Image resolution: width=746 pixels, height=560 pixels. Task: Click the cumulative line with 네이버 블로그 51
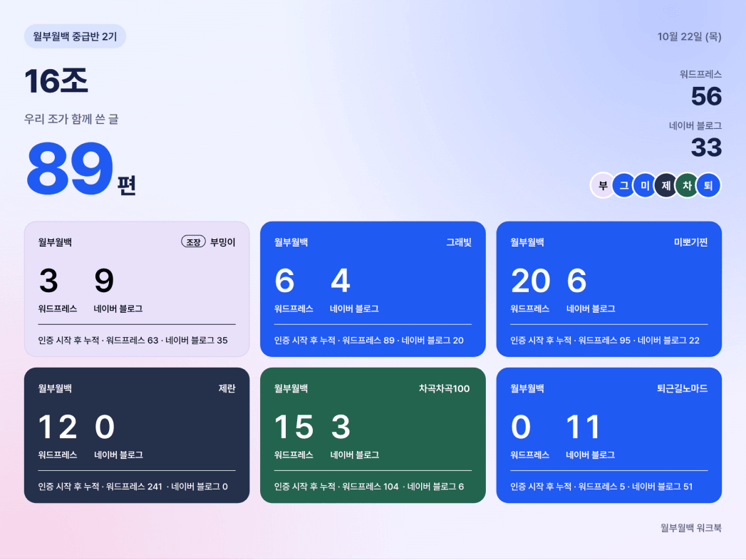[x=601, y=486]
